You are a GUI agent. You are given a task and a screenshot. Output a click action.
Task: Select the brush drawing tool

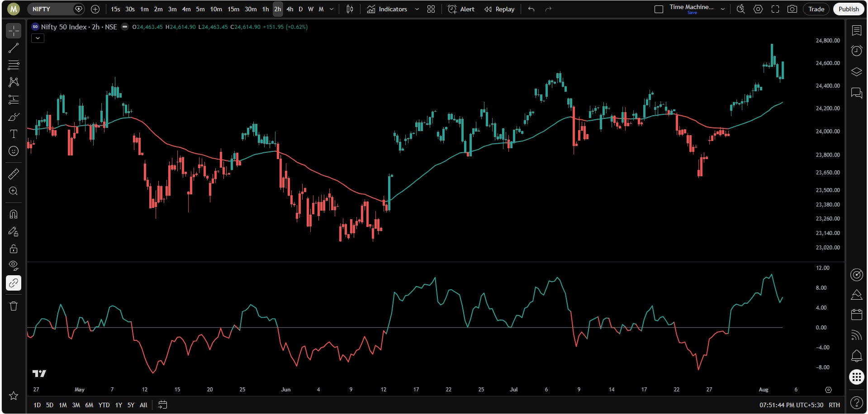tap(14, 117)
